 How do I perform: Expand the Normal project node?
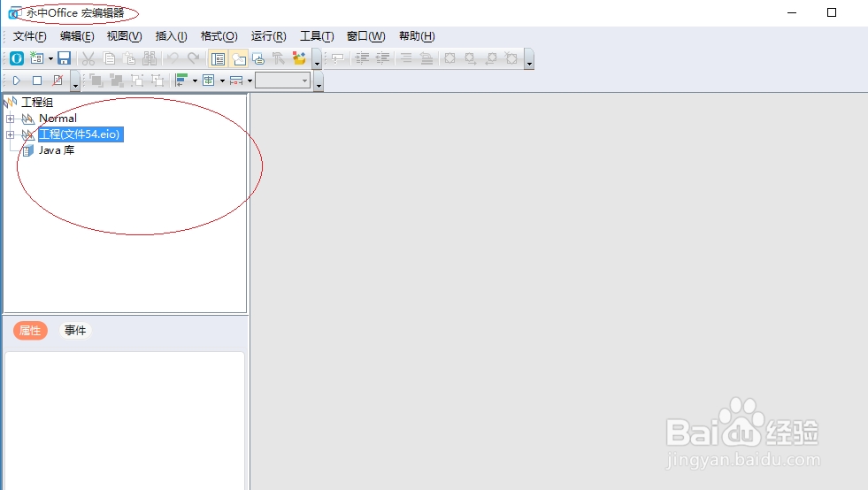click(10, 119)
